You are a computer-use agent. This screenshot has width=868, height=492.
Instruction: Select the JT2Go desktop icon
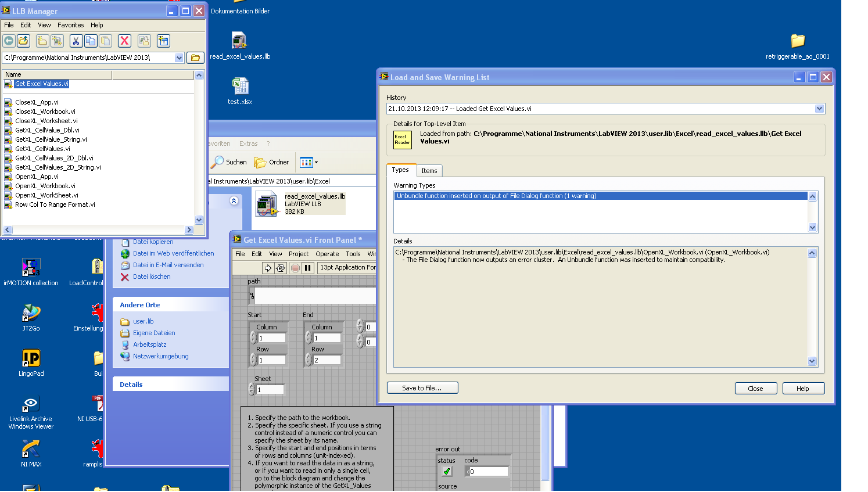point(31,318)
